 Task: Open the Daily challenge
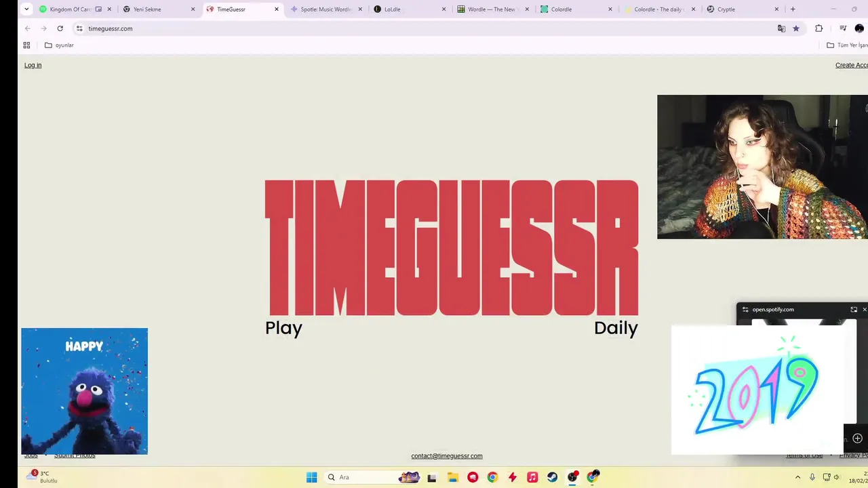(x=616, y=328)
